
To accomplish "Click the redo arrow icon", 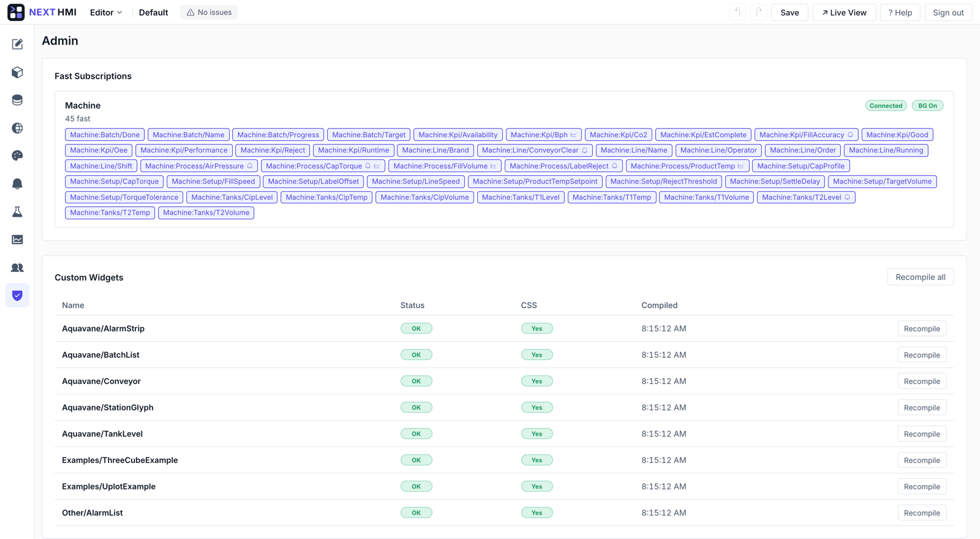I will [x=759, y=12].
